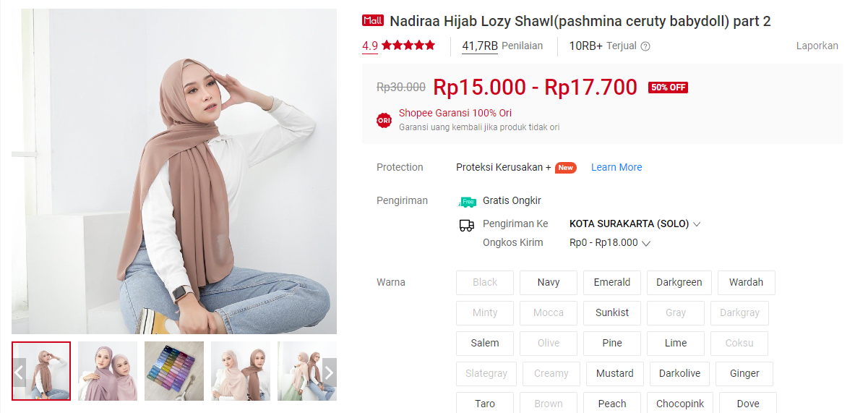
Task: Open the 41,7RB Penilaian ratings link
Action: (x=502, y=46)
